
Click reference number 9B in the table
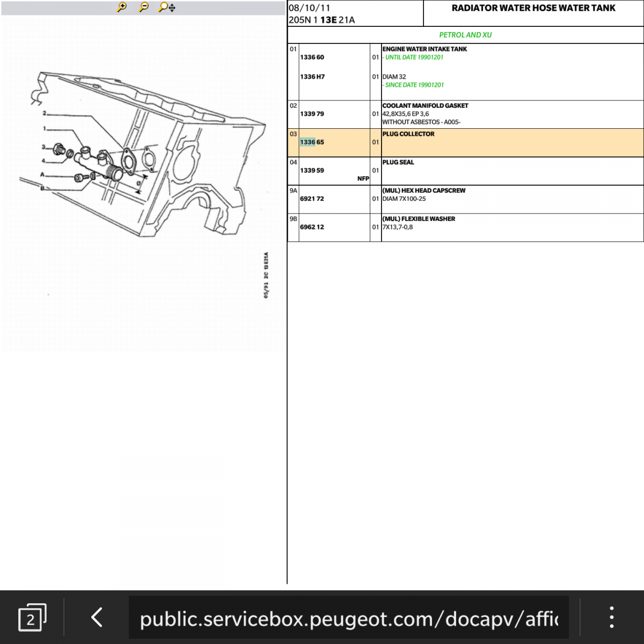click(x=293, y=219)
